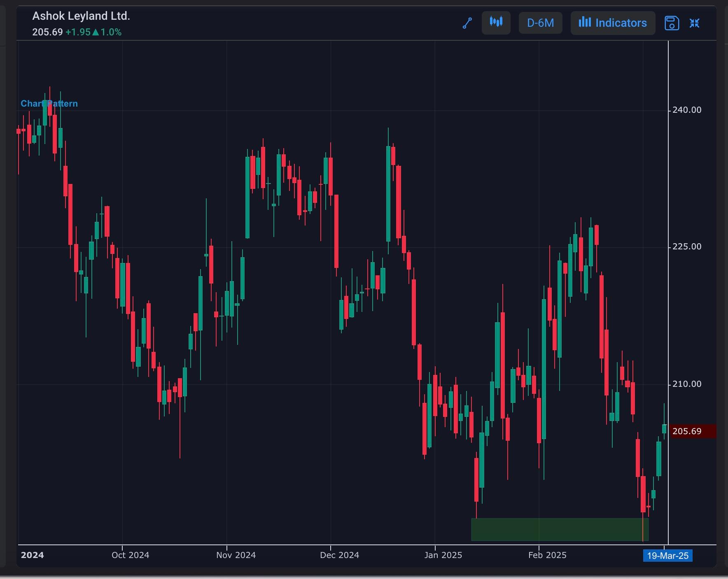
Task: Open the D-6M timeframe dropdown
Action: [540, 23]
